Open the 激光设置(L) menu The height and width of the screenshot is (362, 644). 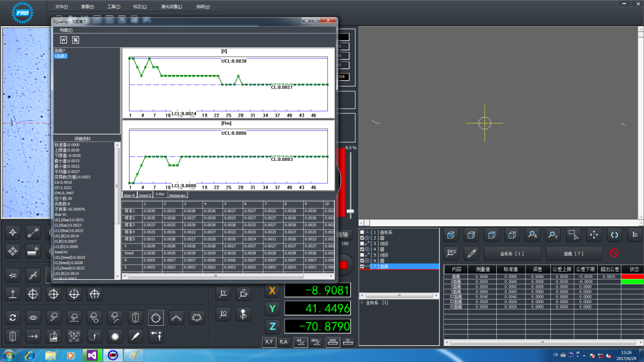pos(171,7)
